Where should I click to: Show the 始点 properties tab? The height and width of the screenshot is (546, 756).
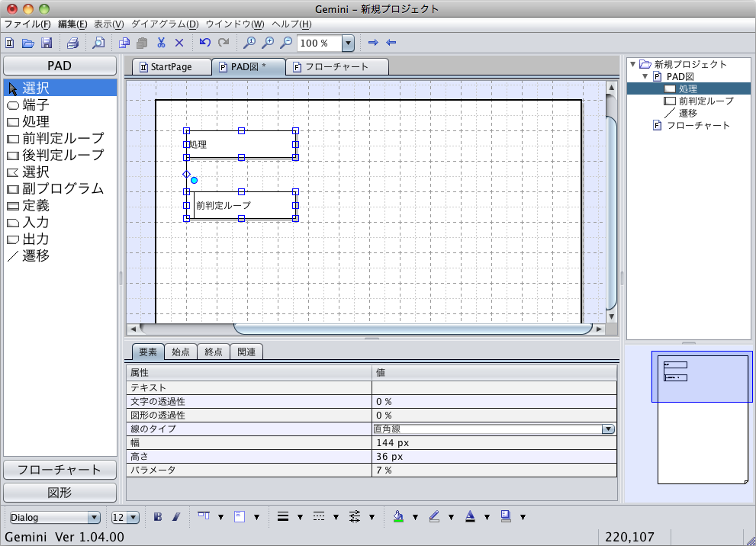[181, 352]
